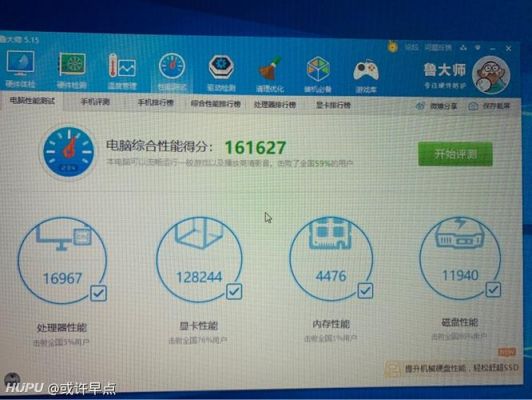Open skin icon in title bar
The height and width of the screenshot is (400, 532).
coord(463,48)
